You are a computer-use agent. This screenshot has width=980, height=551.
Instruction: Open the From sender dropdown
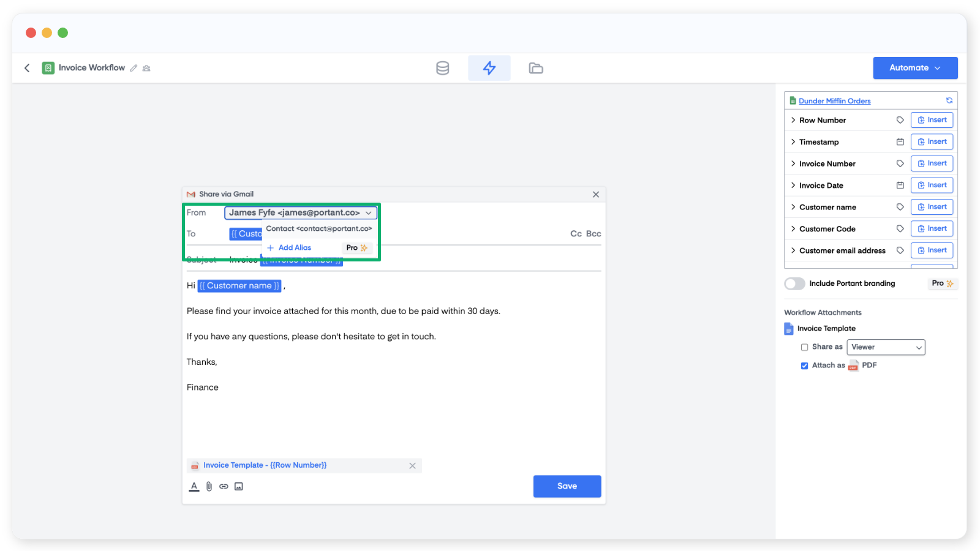coord(300,212)
